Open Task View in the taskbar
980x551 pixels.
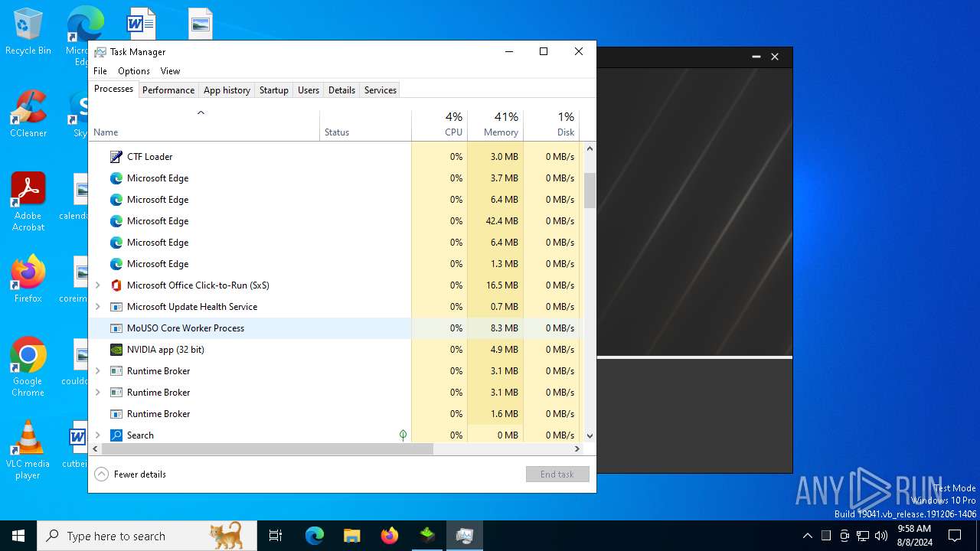276,536
